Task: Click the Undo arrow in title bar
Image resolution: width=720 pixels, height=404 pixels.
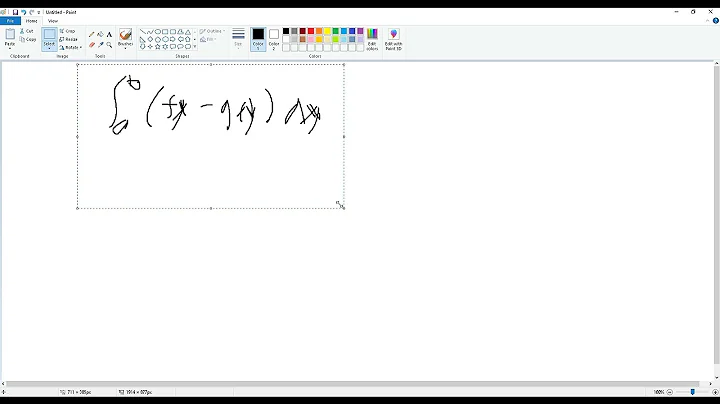Action: [23, 12]
